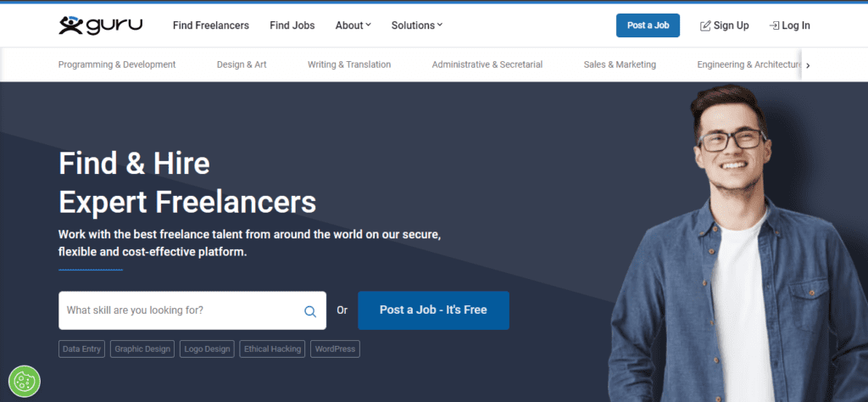Image resolution: width=868 pixels, height=402 pixels.
Task: Select Programming & Development category
Action: (x=117, y=64)
